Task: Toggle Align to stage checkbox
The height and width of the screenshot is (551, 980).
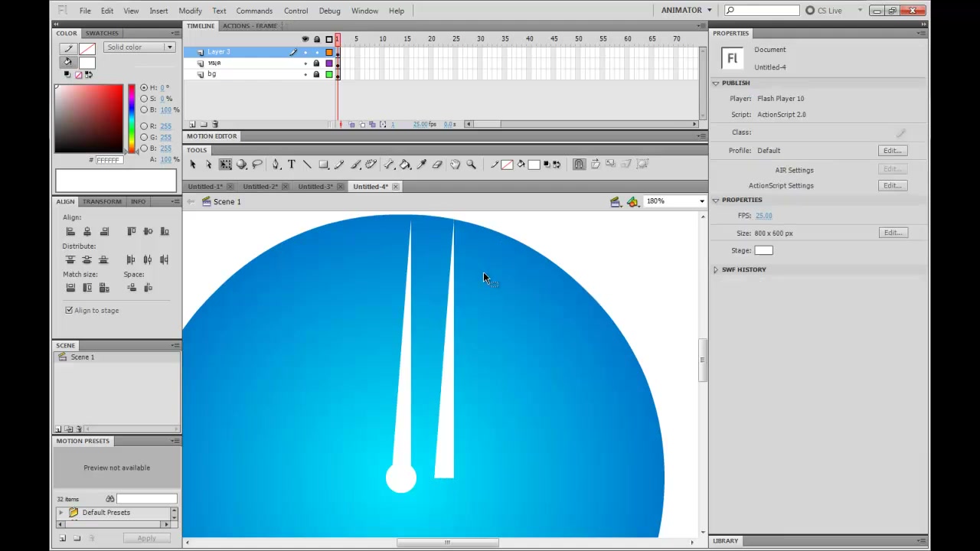Action: tap(69, 310)
